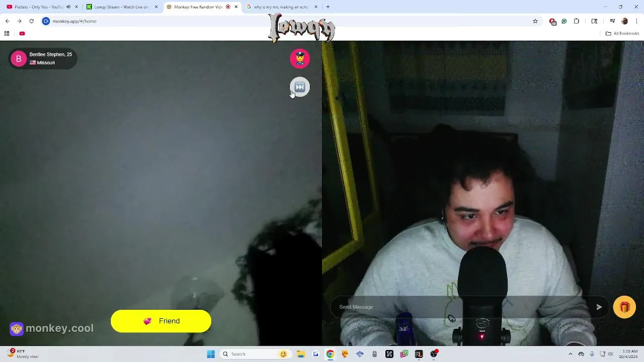Image resolution: width=644 pixels, height=362 pixels.
Task: Send a Friend request
Action: click(x=161, y=321)
